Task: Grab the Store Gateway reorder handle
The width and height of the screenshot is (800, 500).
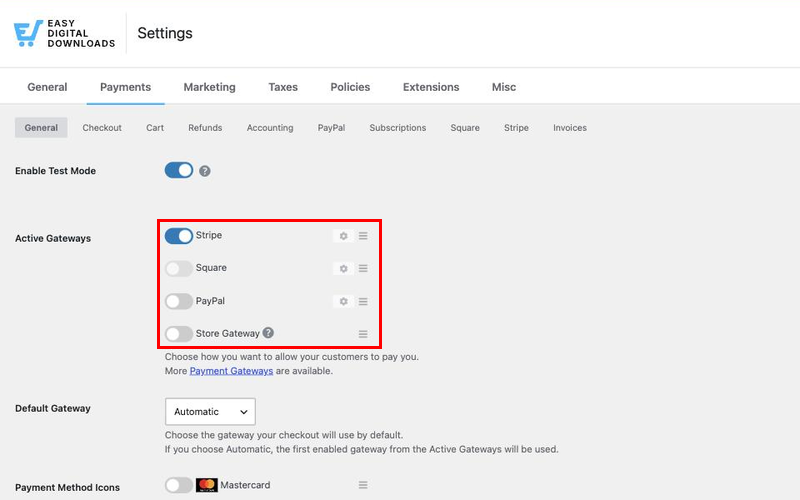Action: tap(363, 334)
